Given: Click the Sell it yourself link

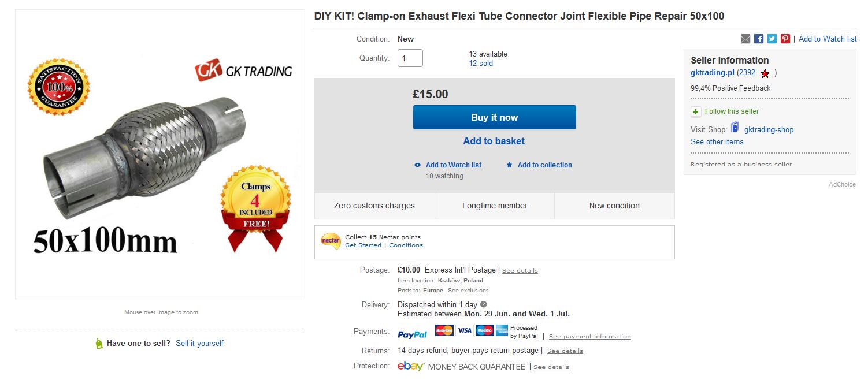Looking at the screenshot, I should click(199, 344).
